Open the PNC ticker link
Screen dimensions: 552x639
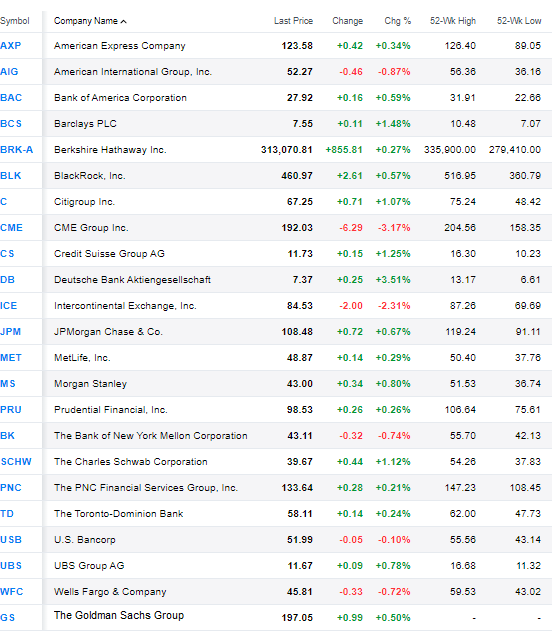pyautogui.click(x=11, y=488)
